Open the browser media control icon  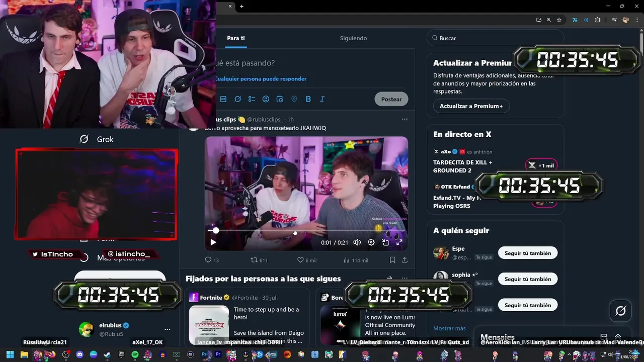(x=614, y=20)
